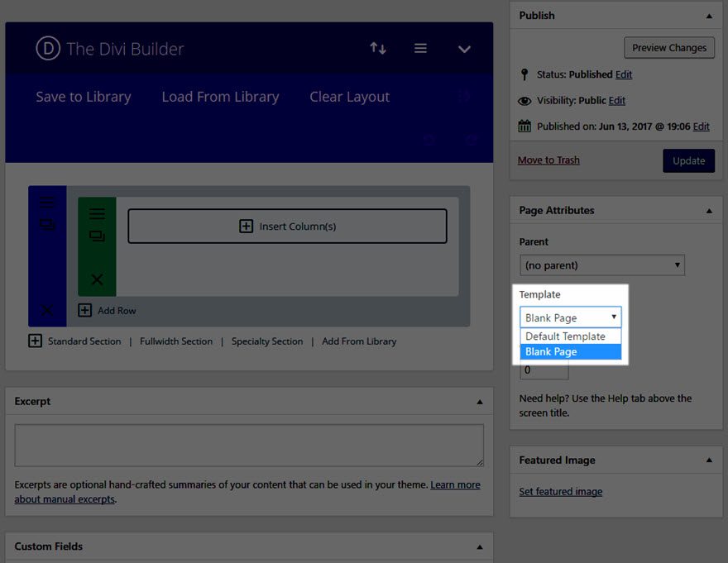The width and height of the screenshot is (728, 563).
Task: Collapse the Divi Builder with chevron arrow
Action: [x=464, y=49]
